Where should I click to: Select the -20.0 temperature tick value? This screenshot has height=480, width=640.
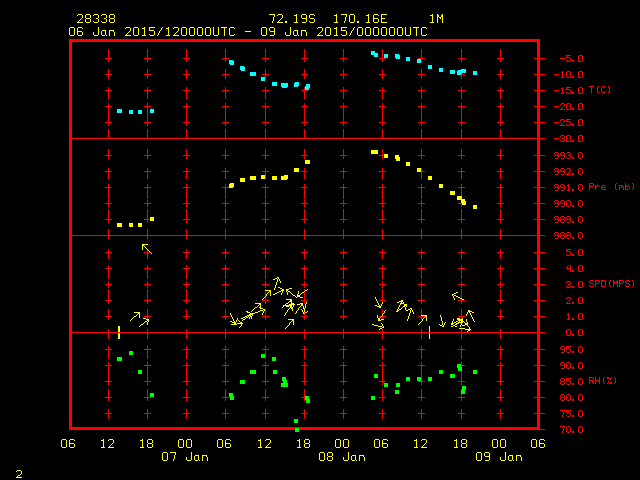(569, 107)
